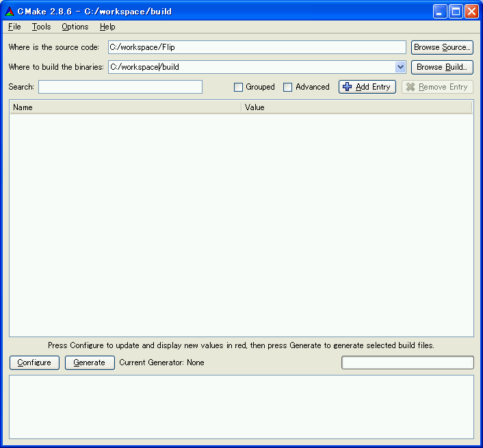
Task: Click the Remove Entry button
Action: click(x=437, y=87)
